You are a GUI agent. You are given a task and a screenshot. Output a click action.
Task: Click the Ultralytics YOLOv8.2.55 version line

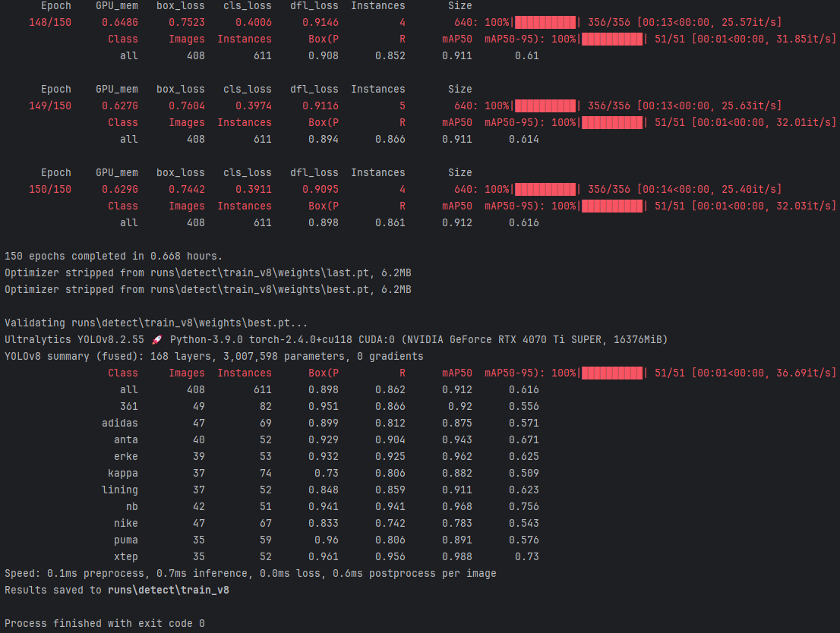336,339
